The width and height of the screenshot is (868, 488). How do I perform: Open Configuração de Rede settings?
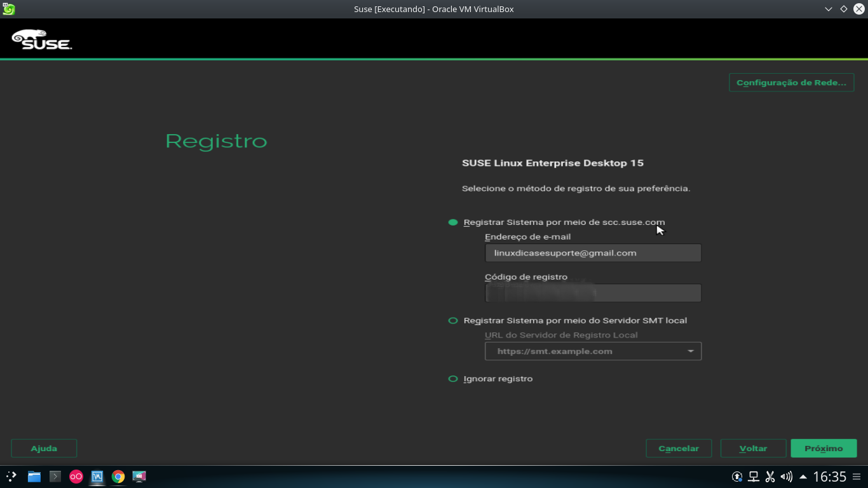click(x=791, y=82)
